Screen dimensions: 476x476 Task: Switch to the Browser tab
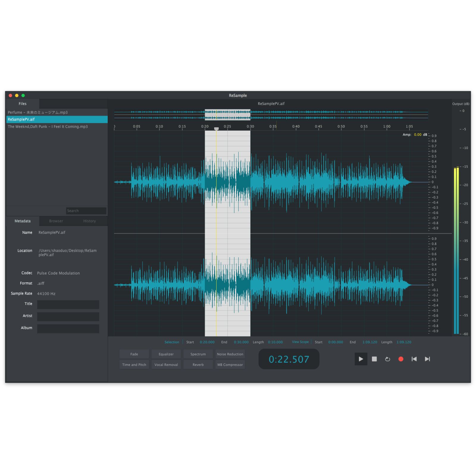pos(56,221)
